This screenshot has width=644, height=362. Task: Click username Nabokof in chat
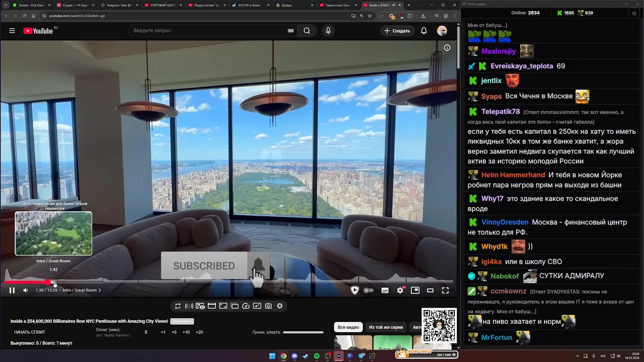[505, 276]
